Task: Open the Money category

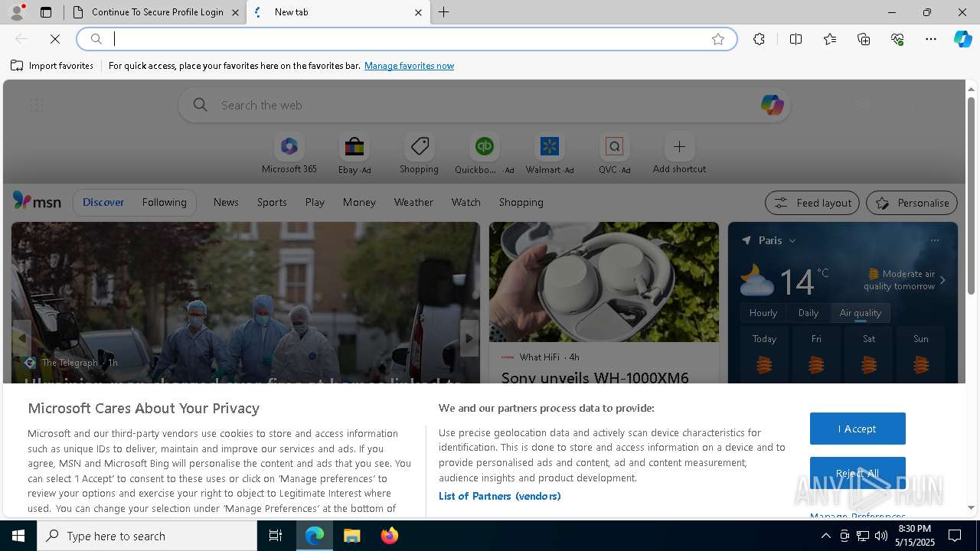Action: click(359, 202)
